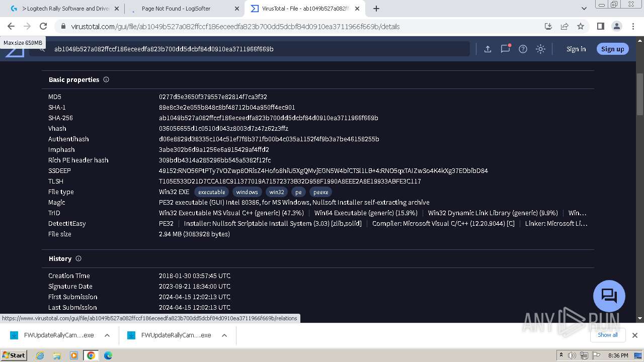Go forward to next page
Image resolution: width=644 pixels, height=362 pixels.
tap(27, 26)
